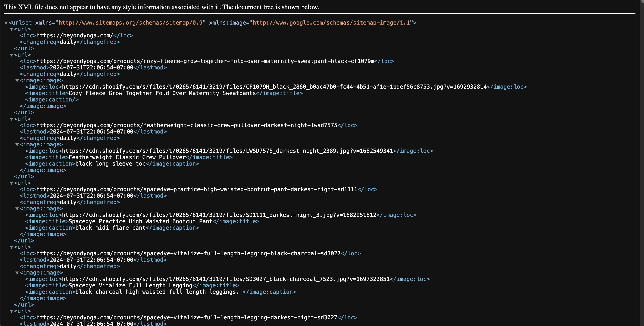644x326 pixels.
Task: Collapse the root urlset element triangle
Action: pos(6,23)
